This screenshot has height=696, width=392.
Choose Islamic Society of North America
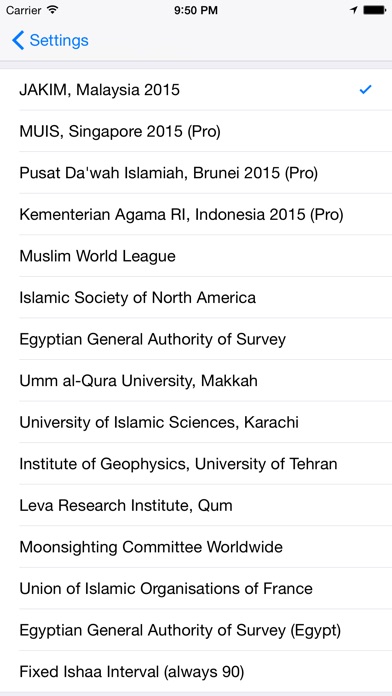pyautogui.click(x=196, y=297)
